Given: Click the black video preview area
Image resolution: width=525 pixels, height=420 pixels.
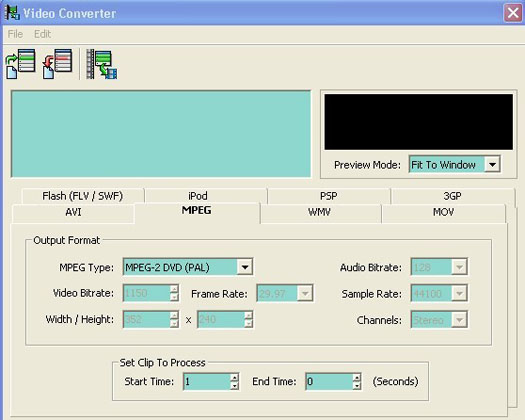Looking at the screenshot, I should pos(419,122).
